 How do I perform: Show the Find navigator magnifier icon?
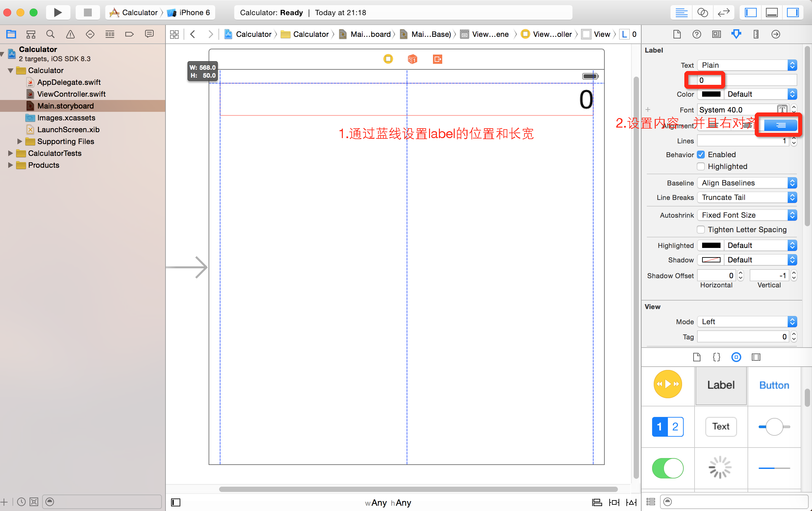pyautogui.click(x=50, y=34)
